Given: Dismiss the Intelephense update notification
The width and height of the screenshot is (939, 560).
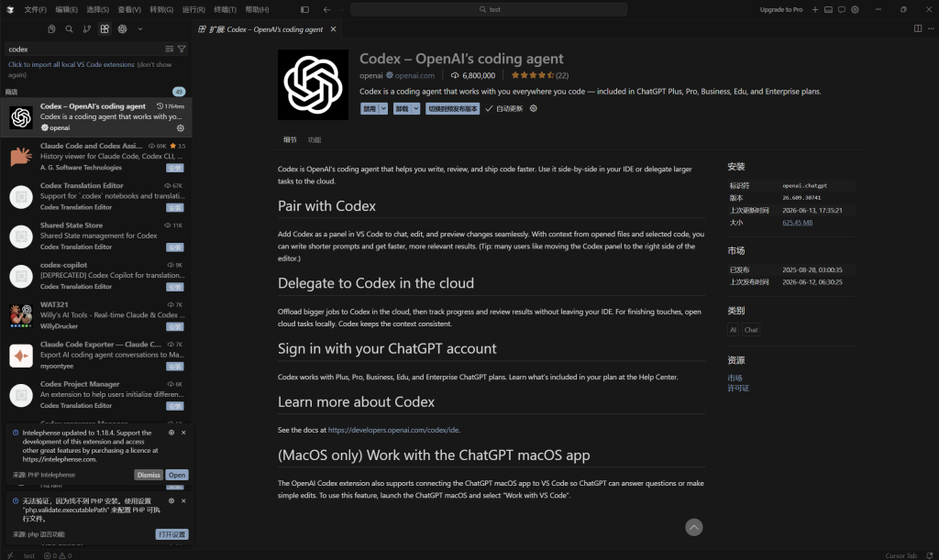Looking at the screenshot, I should point(149,475).
